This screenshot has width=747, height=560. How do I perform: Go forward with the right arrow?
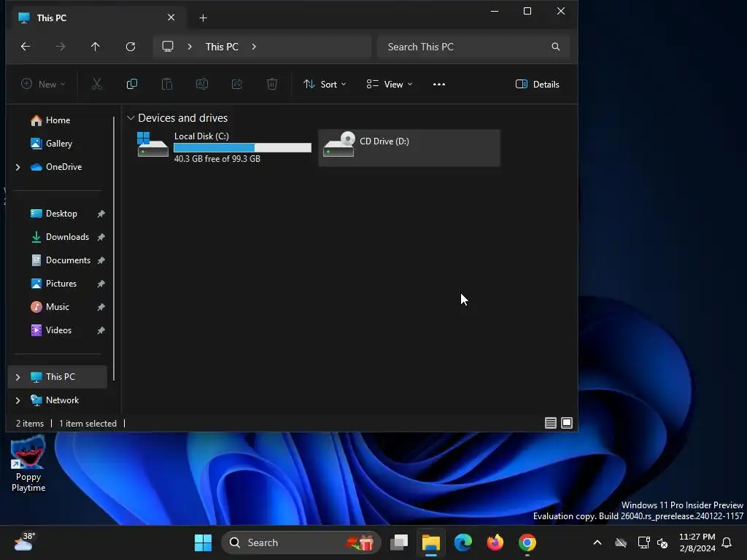point(60,46)
